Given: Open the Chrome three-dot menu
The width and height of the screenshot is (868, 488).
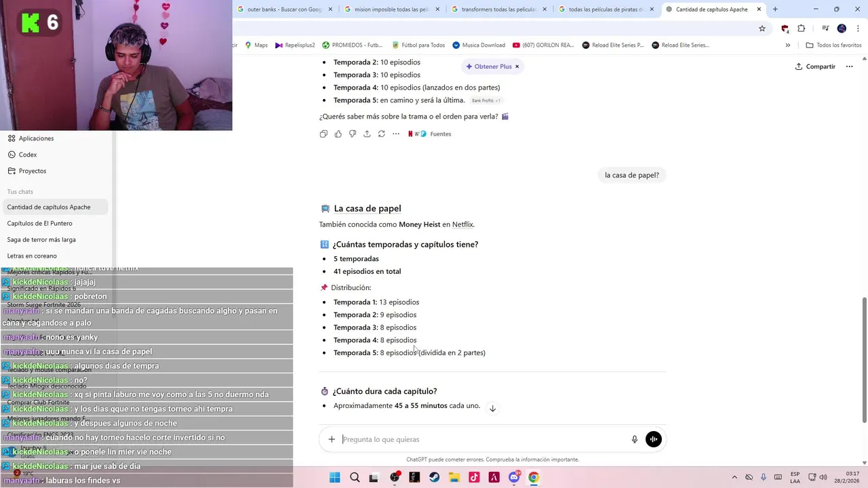Looking at the screenshot, I should click(858, 28).
